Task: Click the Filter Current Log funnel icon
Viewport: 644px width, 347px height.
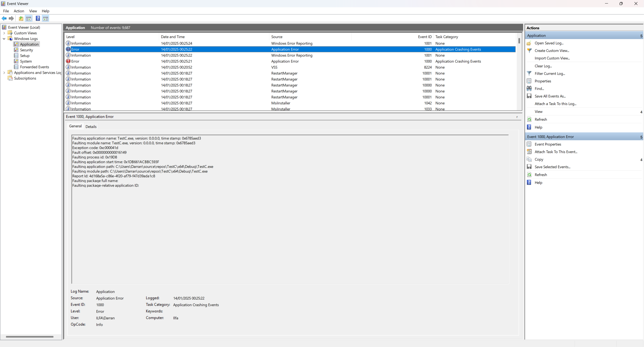Action: (x=529, y=73)
